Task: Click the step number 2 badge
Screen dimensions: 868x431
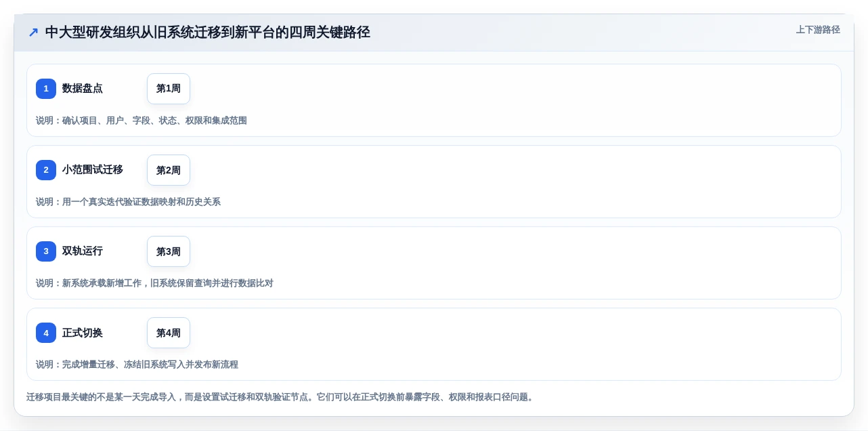Action: [46, 170]
